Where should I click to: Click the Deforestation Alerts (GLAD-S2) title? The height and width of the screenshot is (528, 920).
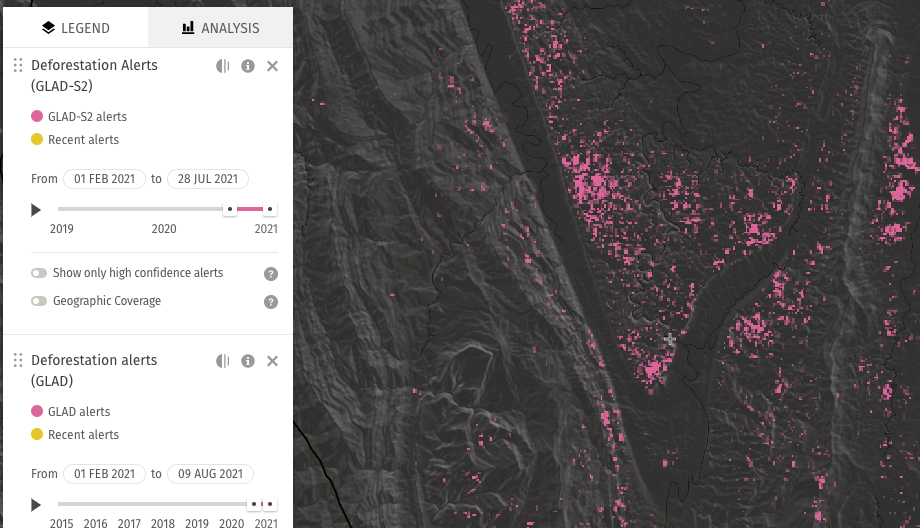(x=94, y=76)
